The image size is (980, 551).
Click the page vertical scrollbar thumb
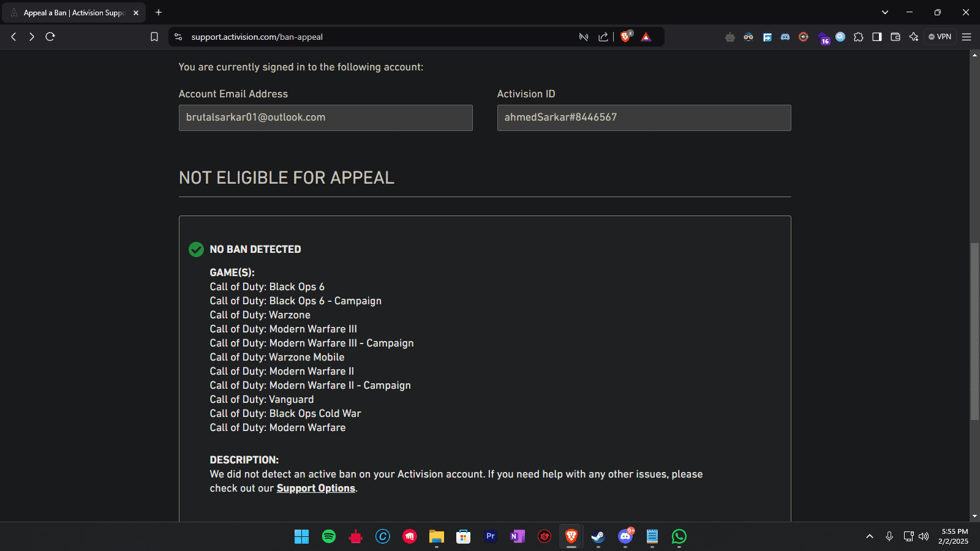tap(974, 331)
